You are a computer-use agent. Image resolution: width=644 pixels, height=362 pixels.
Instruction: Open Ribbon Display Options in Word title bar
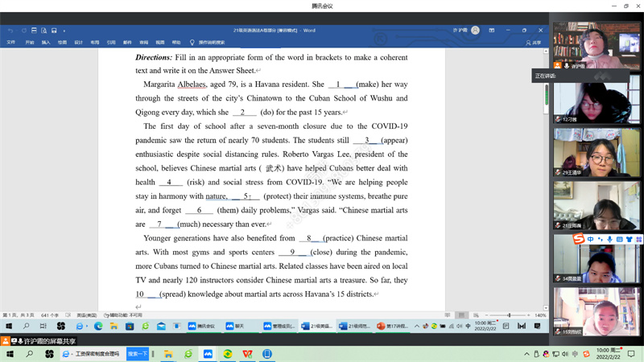coord(492,30)
